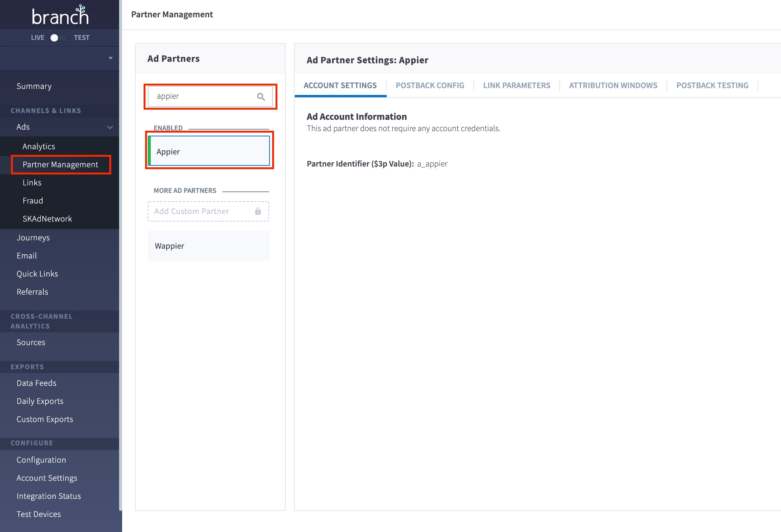The image size is (781, 532).
Task: Click the sidebar vertical scrollbar
Action: 120,264
